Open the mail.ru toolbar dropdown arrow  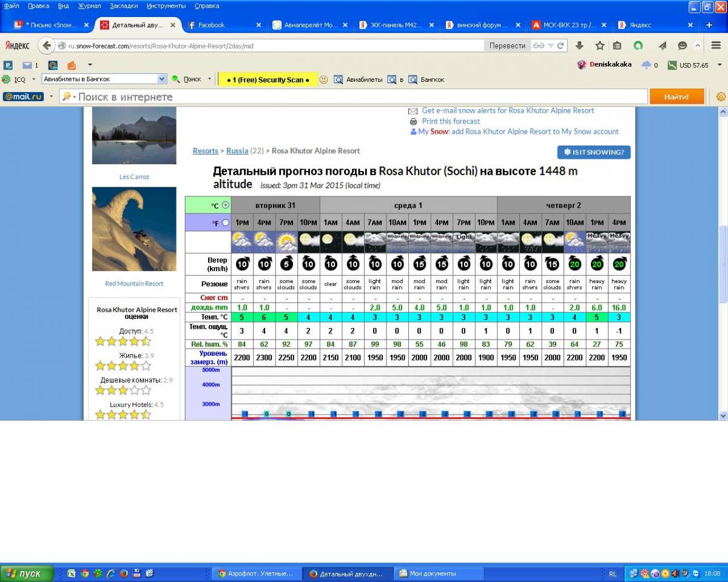coord(52,96)
